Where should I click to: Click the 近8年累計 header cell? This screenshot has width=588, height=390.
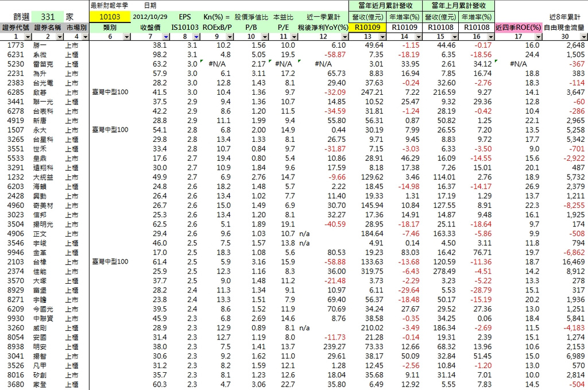[x=564, y=17]
